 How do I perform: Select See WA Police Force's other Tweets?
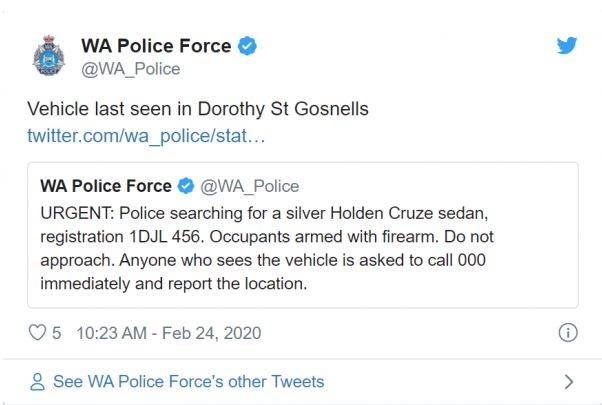point(189,382)
